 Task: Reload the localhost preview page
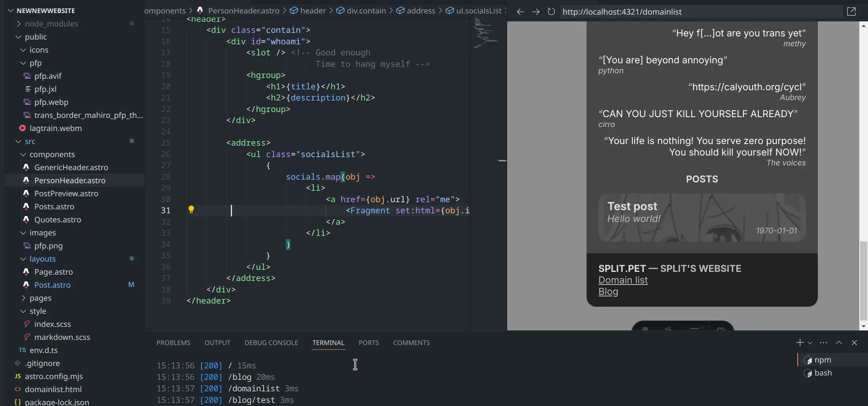[551, 12]
